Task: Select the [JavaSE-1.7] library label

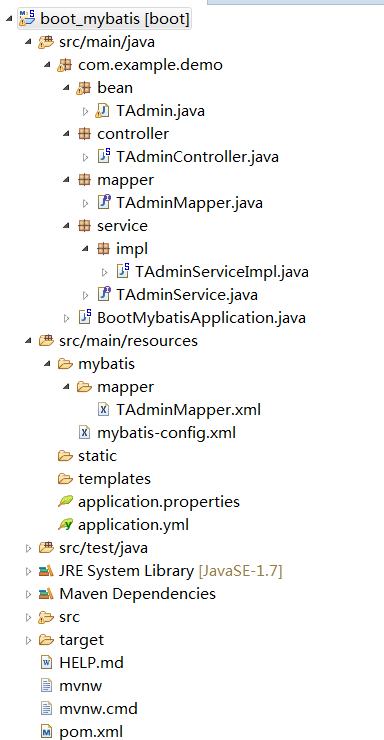Action: (240, 571)
